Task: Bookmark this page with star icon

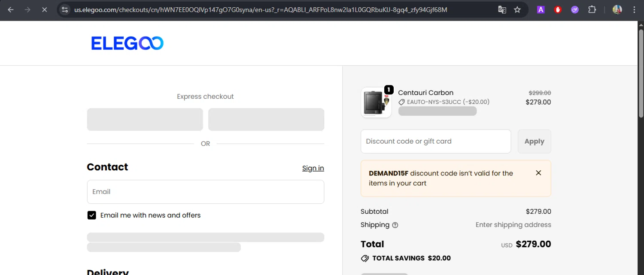Action: click(517, 9)
